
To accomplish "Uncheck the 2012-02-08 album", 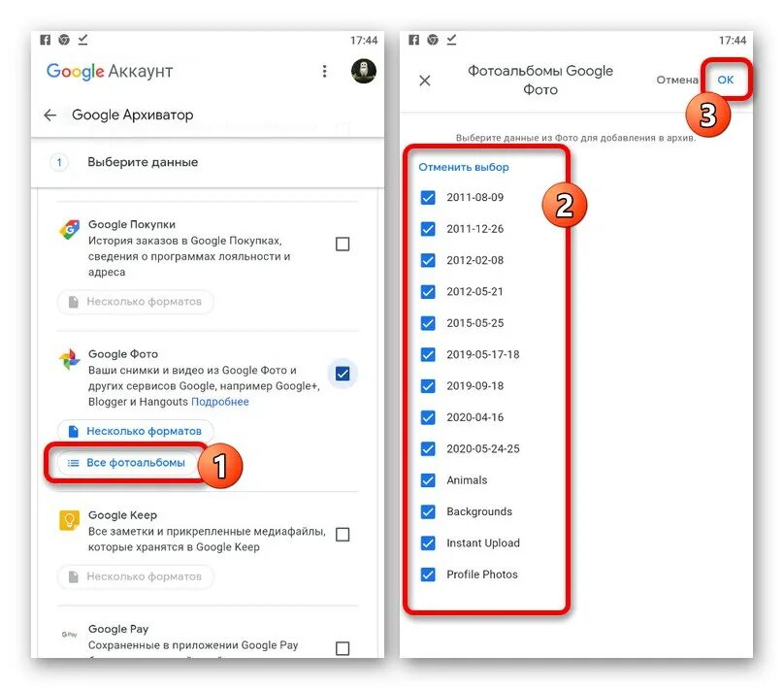I will click(428, 260).
